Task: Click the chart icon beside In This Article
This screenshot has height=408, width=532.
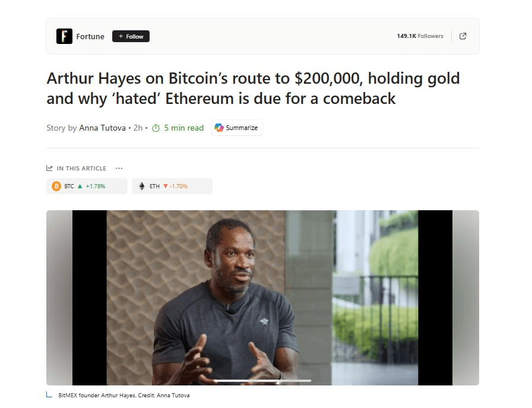Action: click(x=49, y=168)
